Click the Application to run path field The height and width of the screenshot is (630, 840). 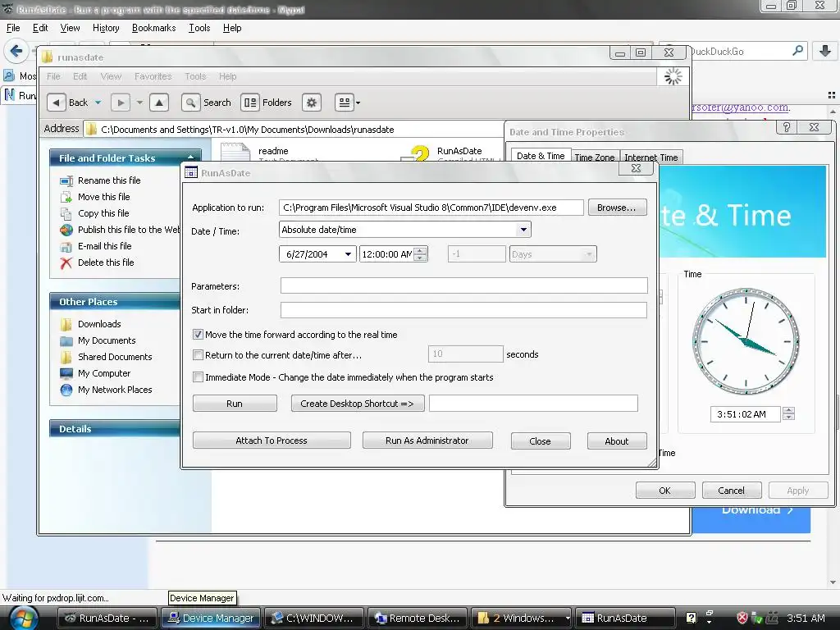coord(431,208)
